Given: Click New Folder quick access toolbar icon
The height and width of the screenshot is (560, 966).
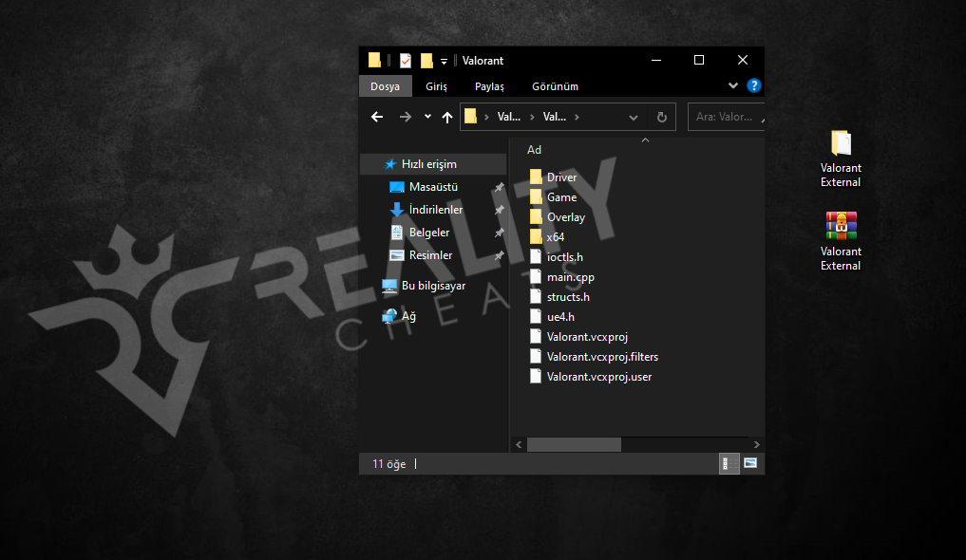Looking at the screenshot, I should [x=426, y=61].
